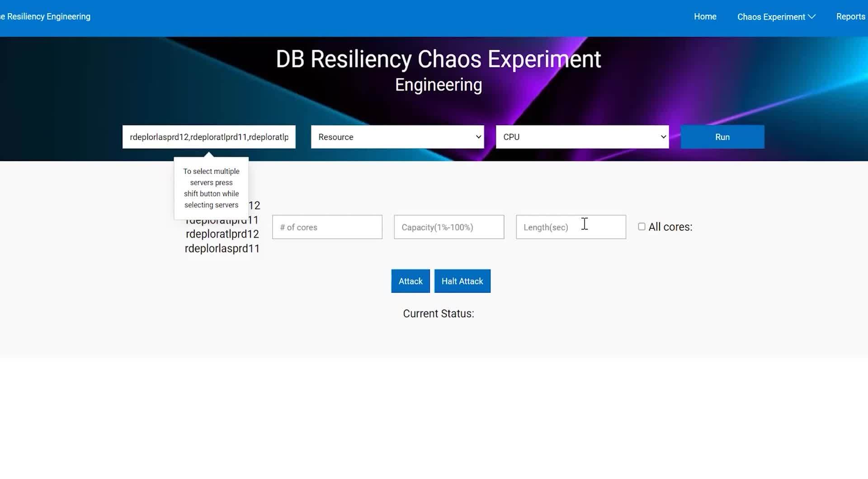The height and width of the screenshot is (479, 868).
Task: Click the # of cores input field
Action: point(327,227)
